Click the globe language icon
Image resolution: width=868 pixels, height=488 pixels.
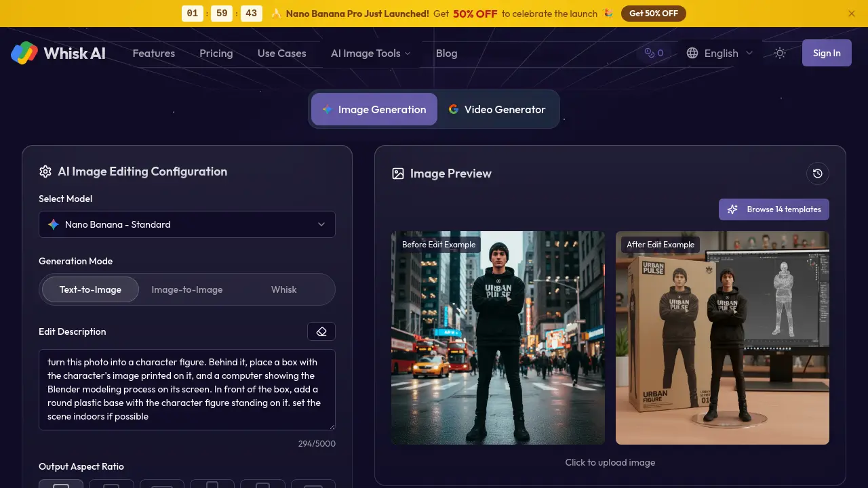(692, 53)
